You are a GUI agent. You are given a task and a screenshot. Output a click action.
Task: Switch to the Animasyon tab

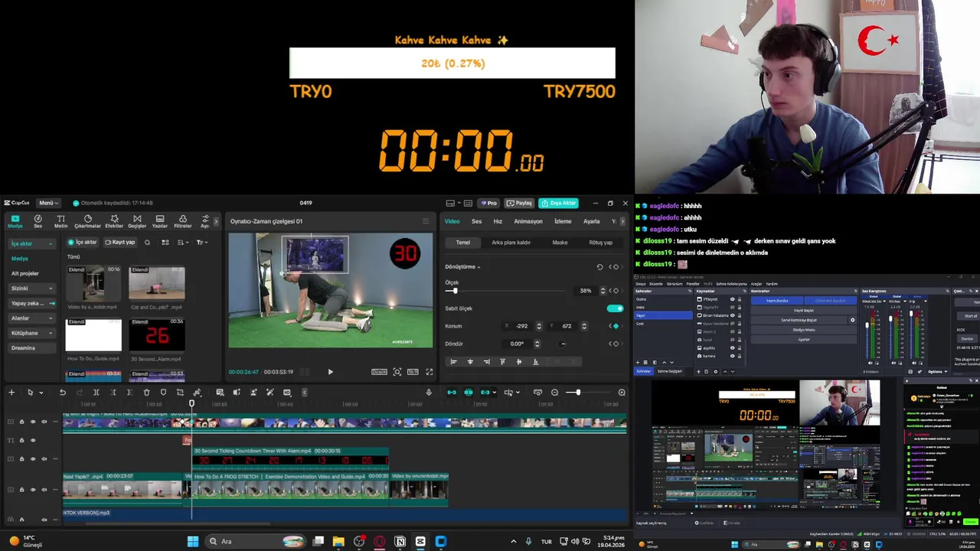click(528, 221)
